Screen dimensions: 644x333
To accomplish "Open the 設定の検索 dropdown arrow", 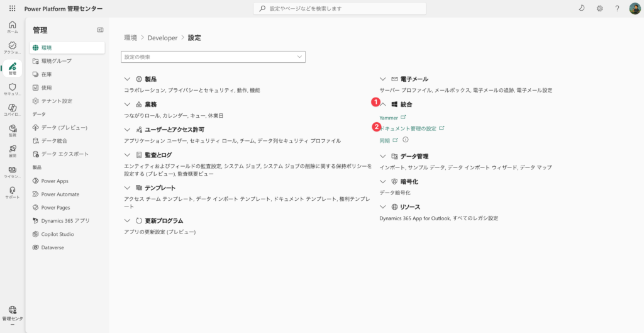I will 299,57.
